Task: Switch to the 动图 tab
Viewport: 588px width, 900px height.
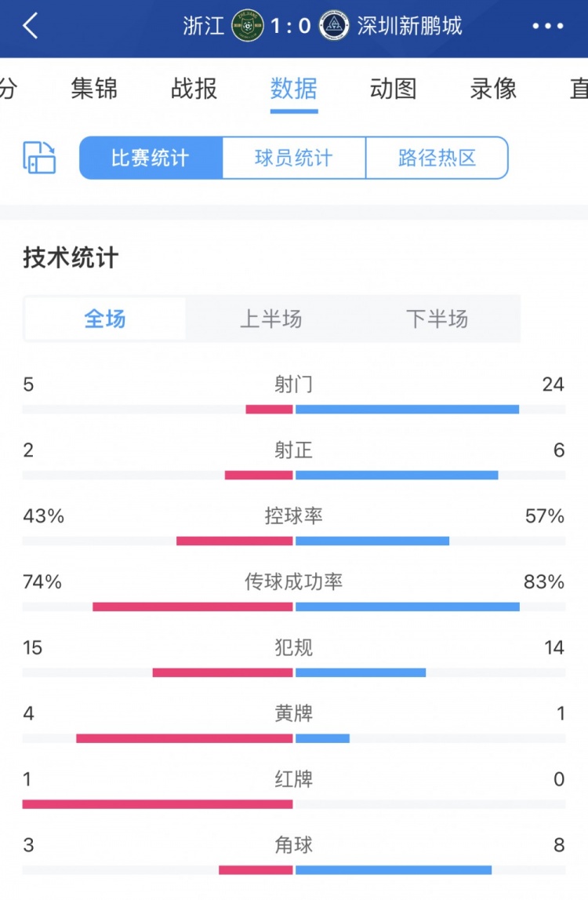Action: pos(394,89)
